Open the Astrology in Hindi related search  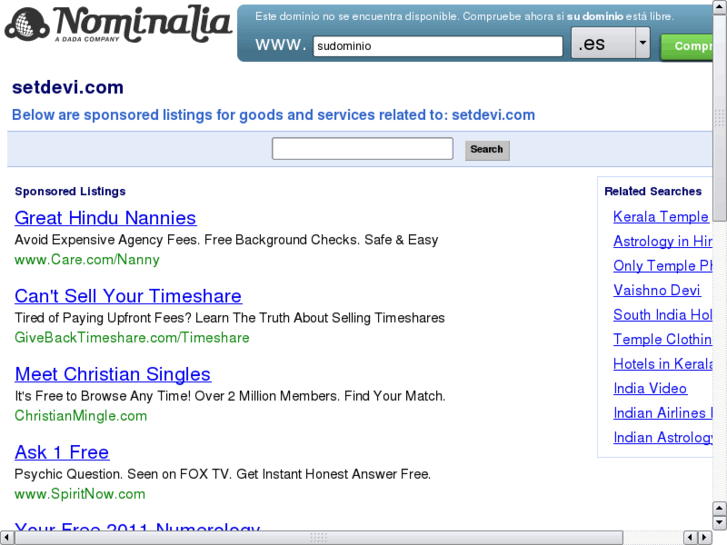(x=663, y=241)
